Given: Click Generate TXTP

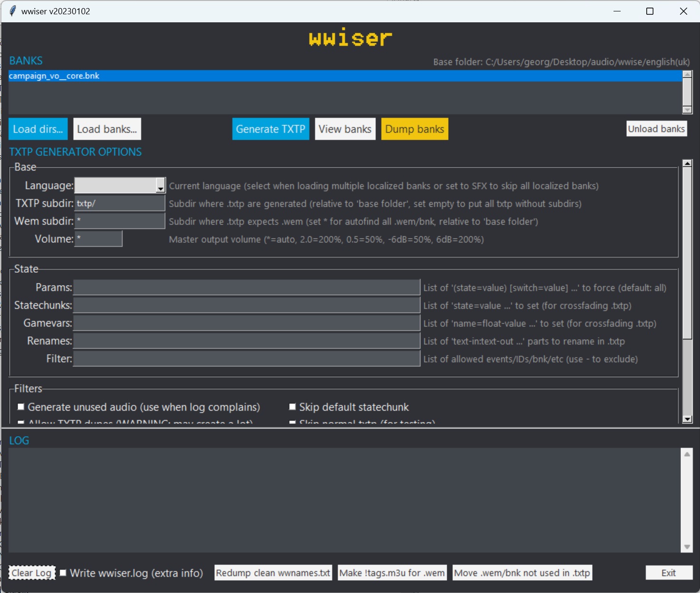Looking at the screenshot, I should (x=270, y=129).
